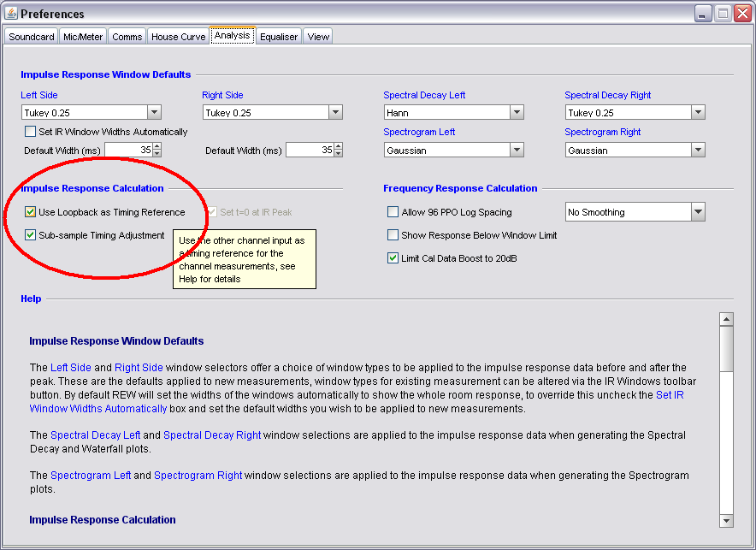This screenshot has width=756, height=550.
Task: Click the Java icon in title bar
Action: pos(11,13)
